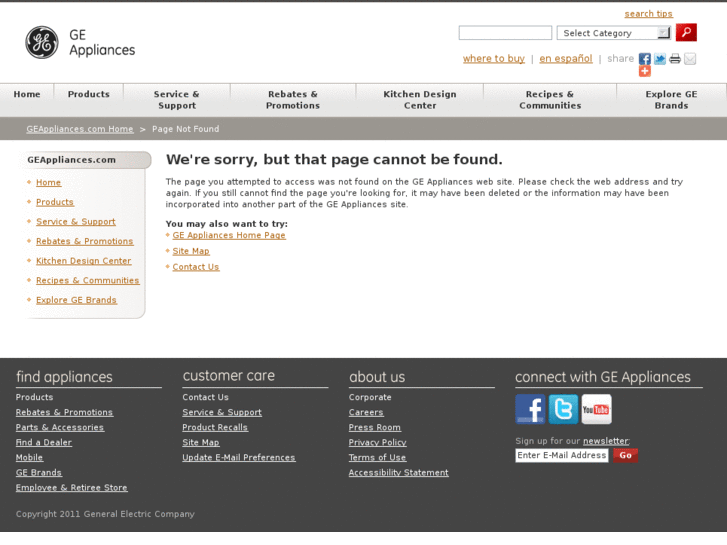
Task: Click the Mobile footer link
Action: [29, 457]
